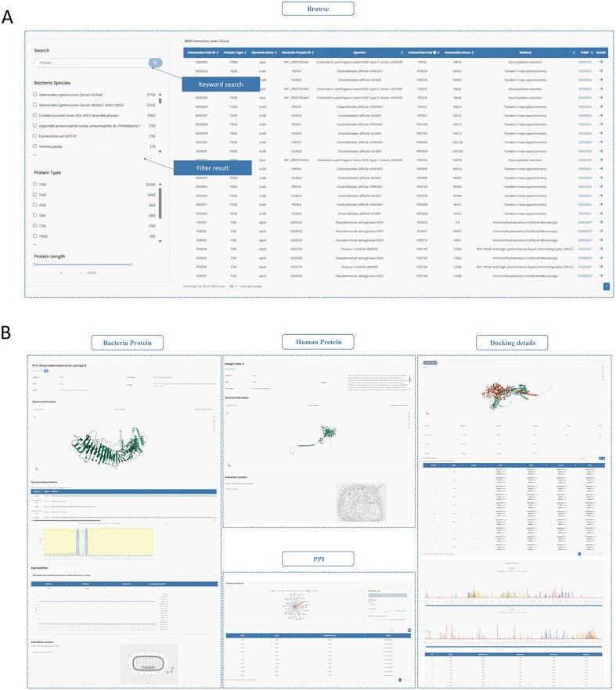
Task: Open PMID link in row 100001
Action: point(585,222)
